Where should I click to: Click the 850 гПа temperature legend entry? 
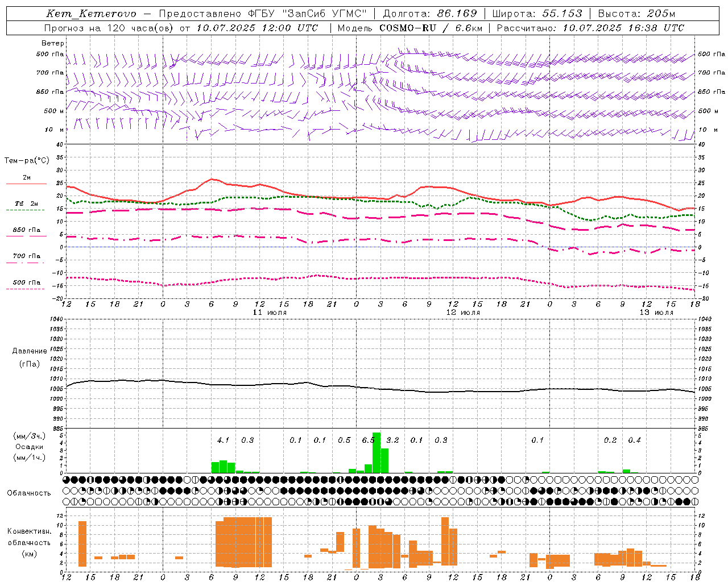click(x=27, y=230)
